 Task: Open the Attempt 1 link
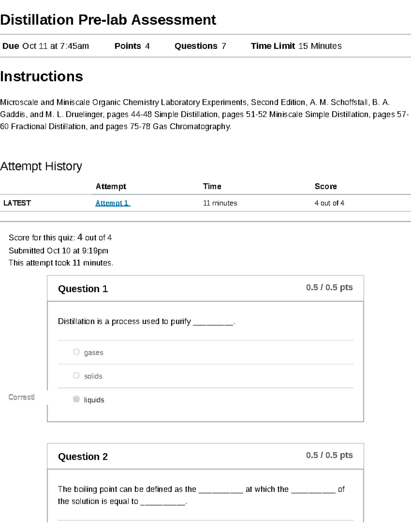[x=113, y=203]
